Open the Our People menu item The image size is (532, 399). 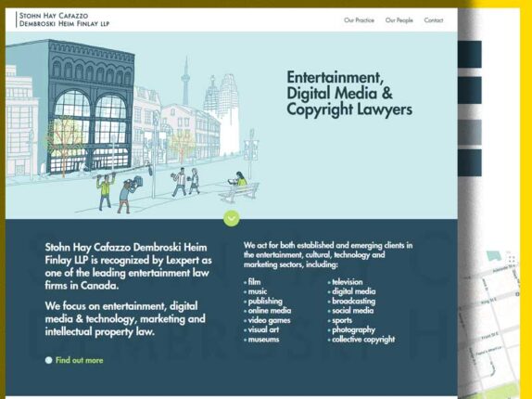coord(399,20)
